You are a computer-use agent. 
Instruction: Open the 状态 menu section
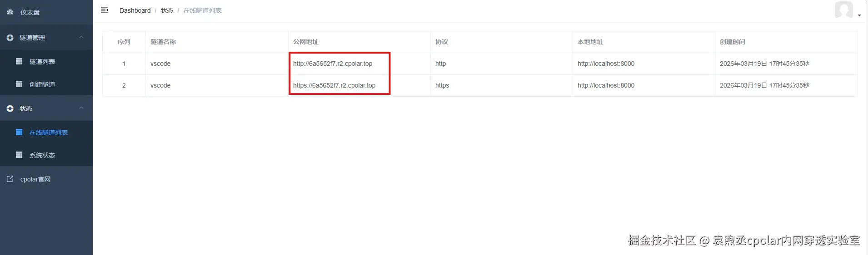(46, 108)
